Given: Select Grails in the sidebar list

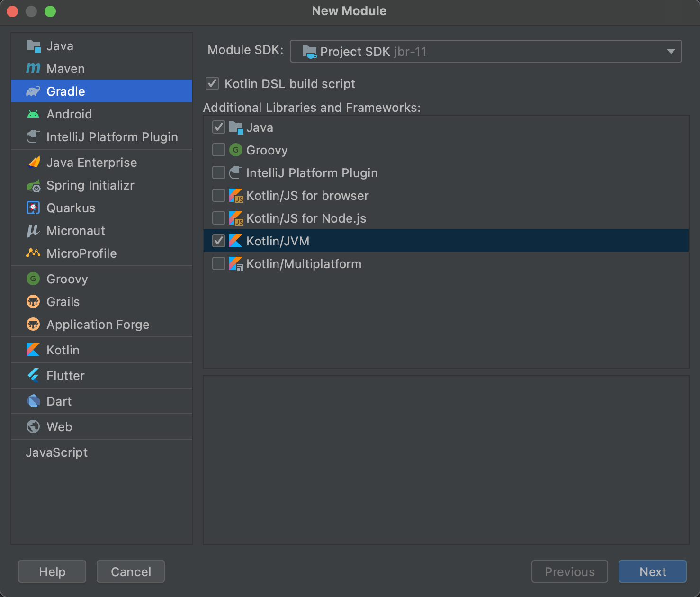Looking at the screenshot, I should click(102, 302).
